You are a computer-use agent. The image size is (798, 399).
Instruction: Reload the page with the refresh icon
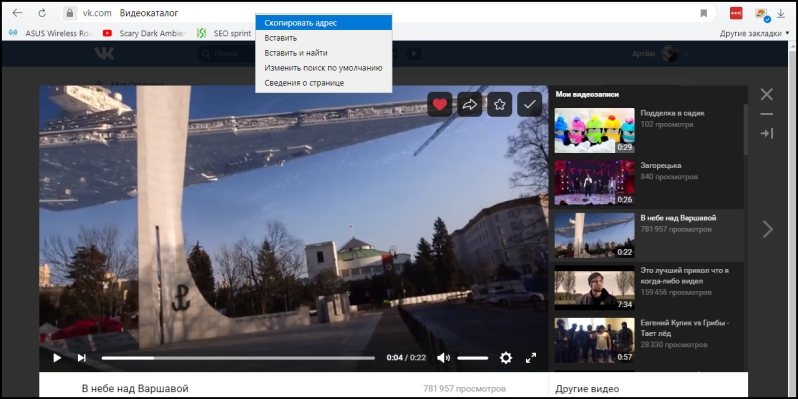tap(43, 13)
